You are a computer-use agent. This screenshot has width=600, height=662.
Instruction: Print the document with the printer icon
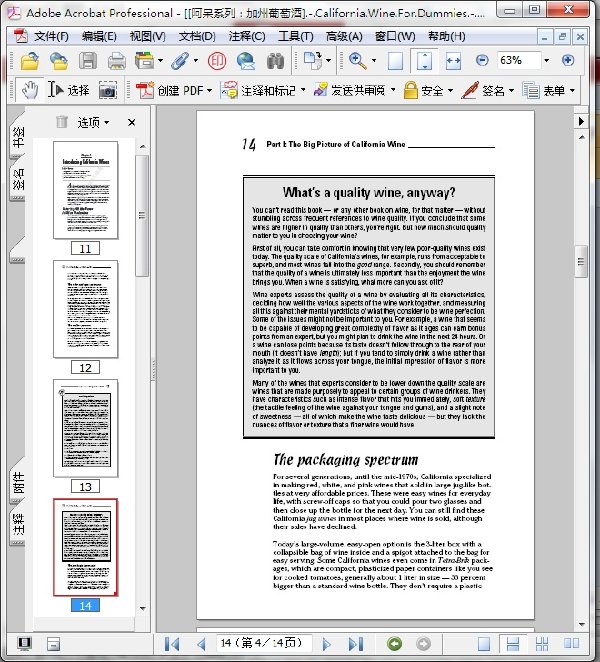point(117,61)
